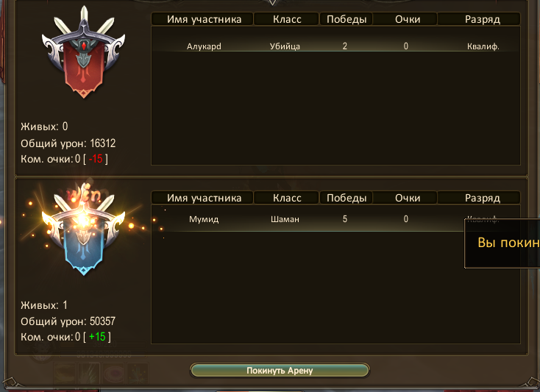
Task: Click the Убийца class entry
Action: click(285, 46)
